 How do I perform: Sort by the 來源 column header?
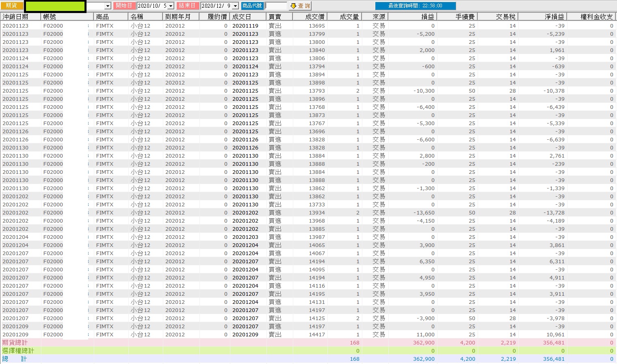[x=375, y=17]
